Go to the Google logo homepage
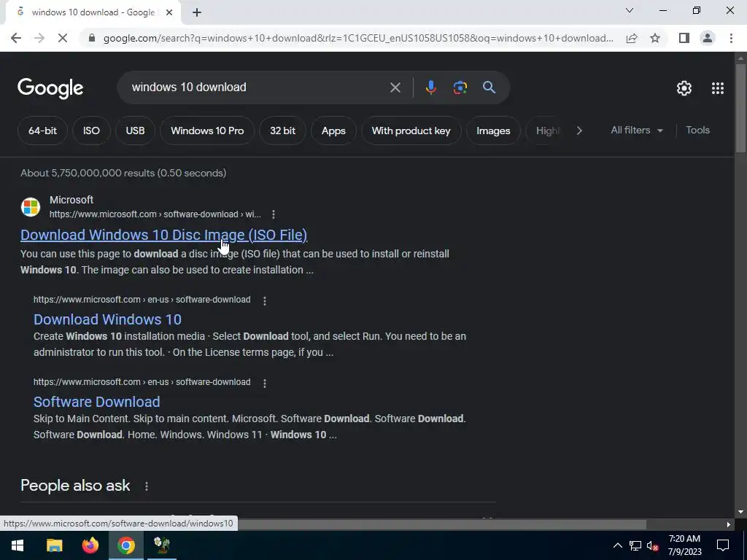The width and height of the screenshot is (747, 560). [x=50, y=88]
